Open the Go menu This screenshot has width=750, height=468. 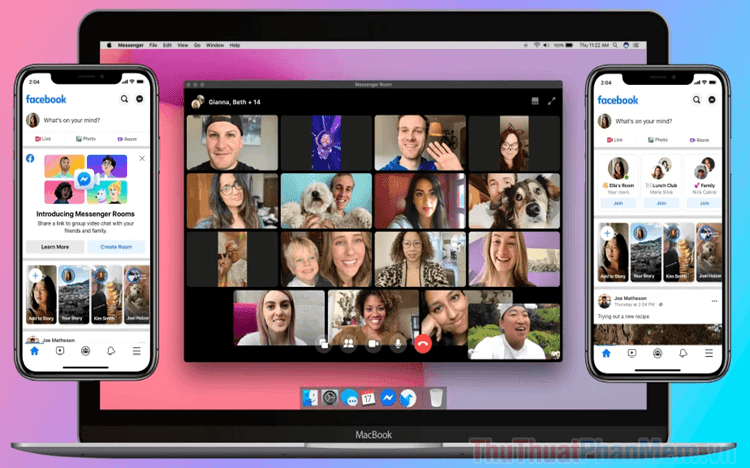(197, 45)
